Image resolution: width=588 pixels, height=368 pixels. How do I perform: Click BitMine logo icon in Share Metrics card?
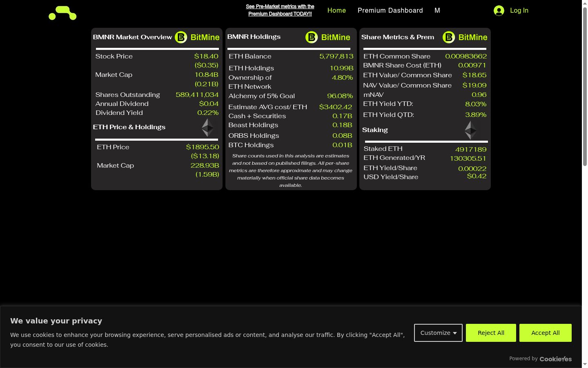click(449, 37)
